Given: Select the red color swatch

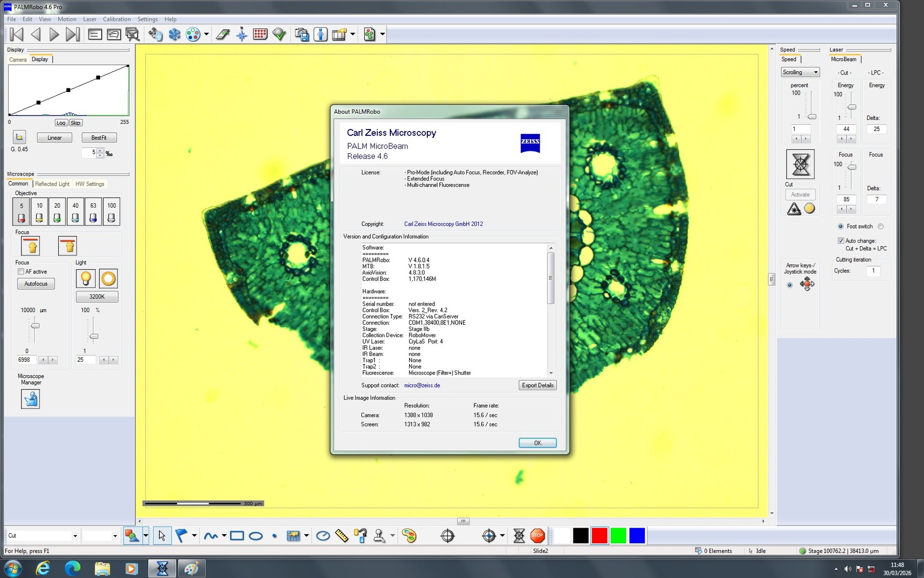Looking at the screenshot, I should tap(599, 535).
